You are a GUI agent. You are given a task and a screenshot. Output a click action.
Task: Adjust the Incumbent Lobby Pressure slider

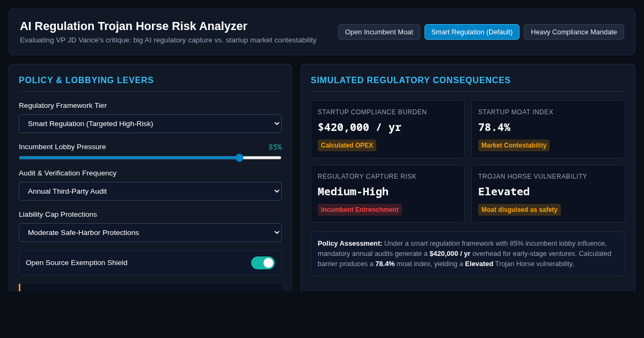[150, 158]
